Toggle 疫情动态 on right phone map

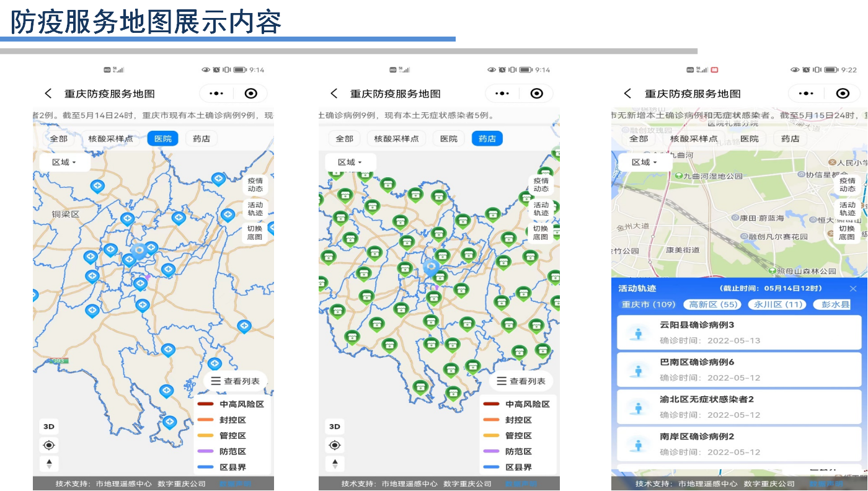pos(848,185)
